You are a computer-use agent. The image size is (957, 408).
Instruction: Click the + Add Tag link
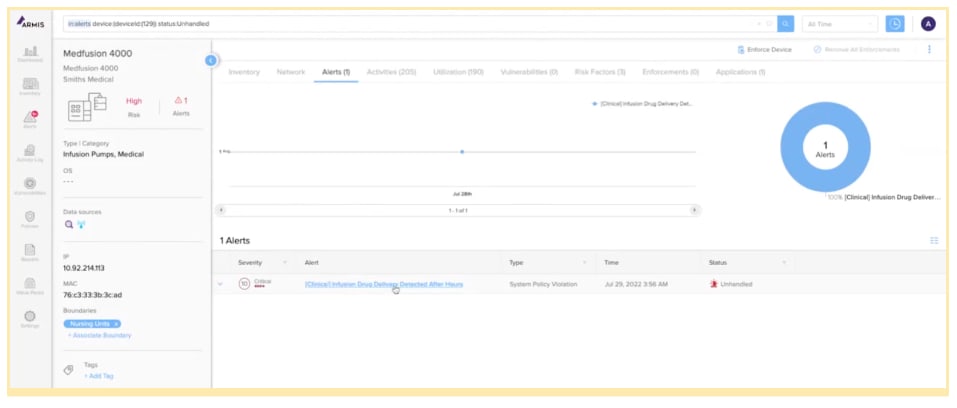pos(99,376)
